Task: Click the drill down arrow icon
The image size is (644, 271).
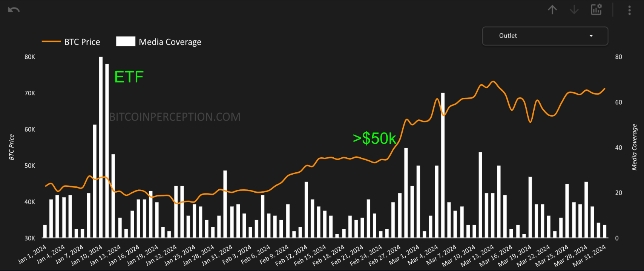Action: (x=574, y=10)
